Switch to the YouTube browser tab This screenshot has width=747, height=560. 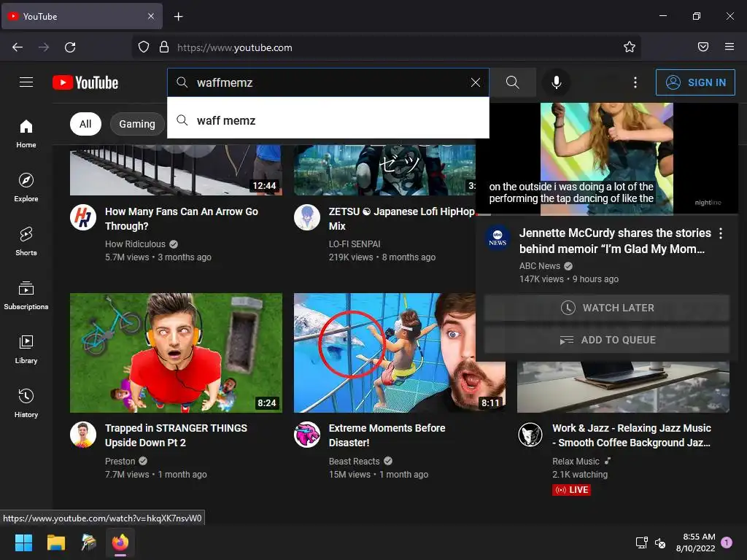(82, 16)
